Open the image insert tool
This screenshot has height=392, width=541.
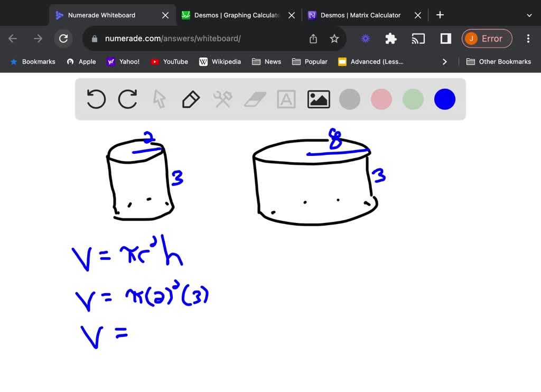(x=318, y=99)
